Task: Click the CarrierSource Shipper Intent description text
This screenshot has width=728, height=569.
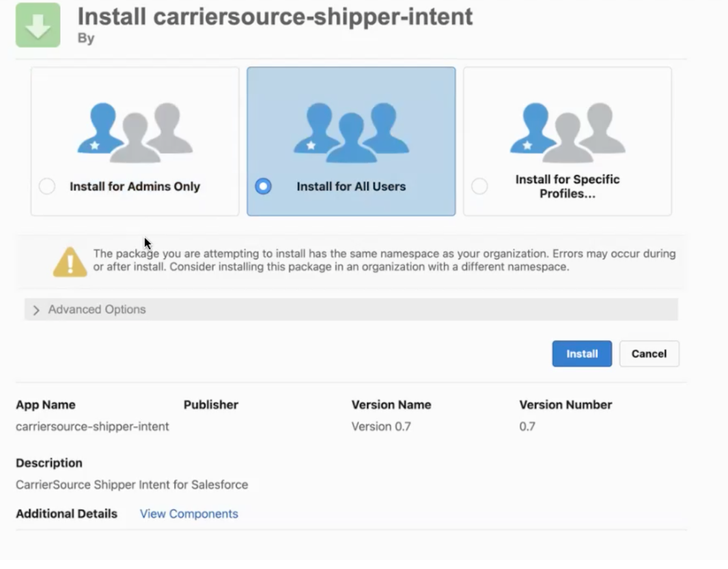Action: [x=132, y=484]
